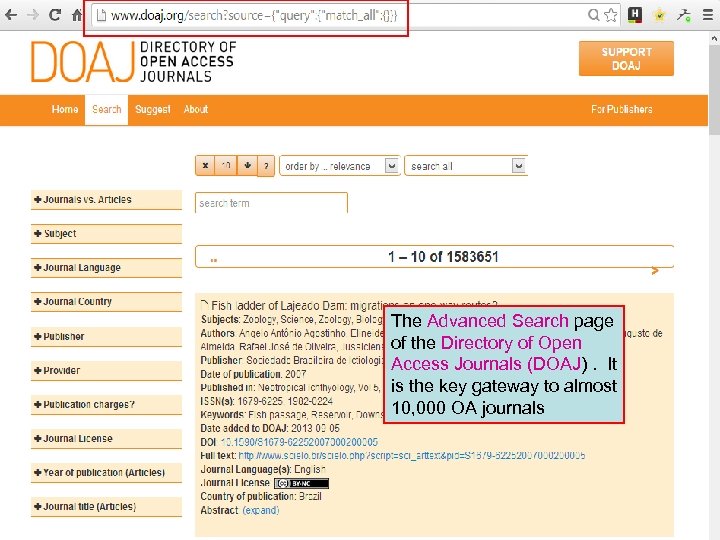This screenshot has height=540, width=720.
Task: Click the DOAJ logo
Action: (133, 62)
